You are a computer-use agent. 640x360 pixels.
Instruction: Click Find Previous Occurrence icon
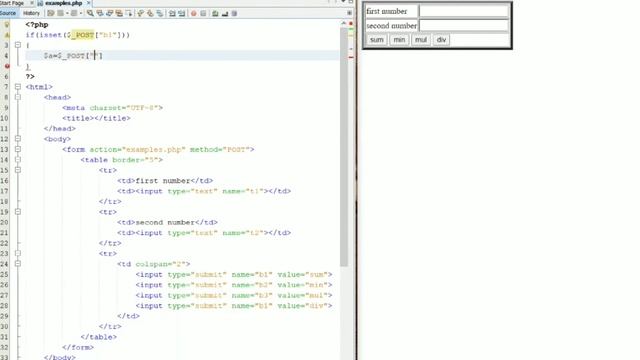100,13
